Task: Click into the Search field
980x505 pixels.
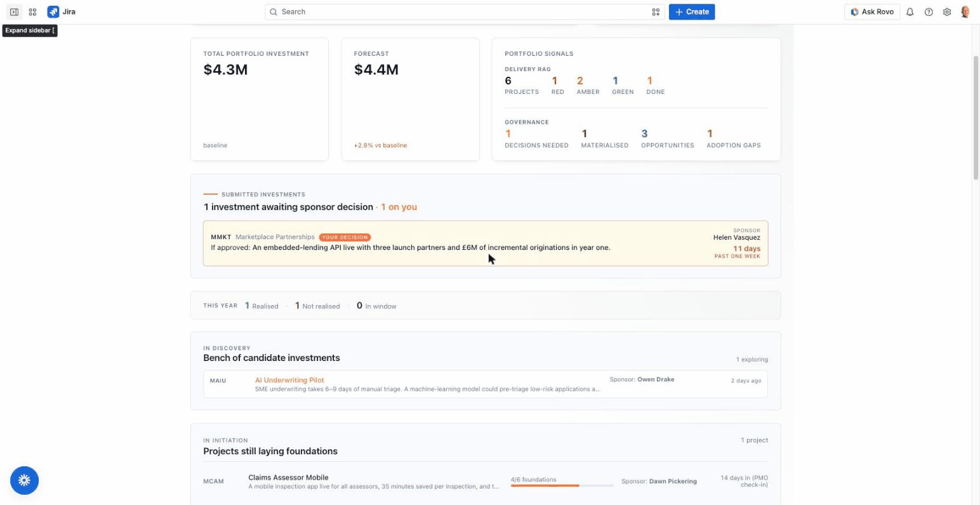Action: pyautogui.click(x=465, y=12)
